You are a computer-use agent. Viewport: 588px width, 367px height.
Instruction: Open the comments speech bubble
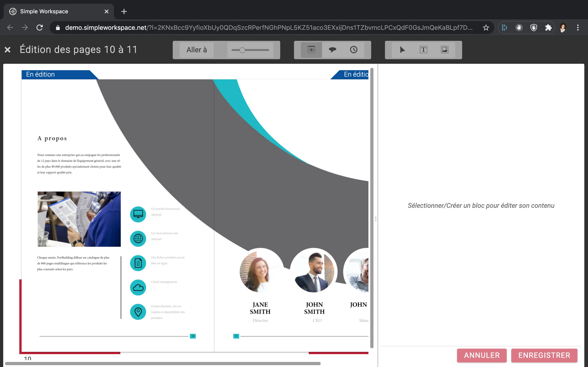332,50
